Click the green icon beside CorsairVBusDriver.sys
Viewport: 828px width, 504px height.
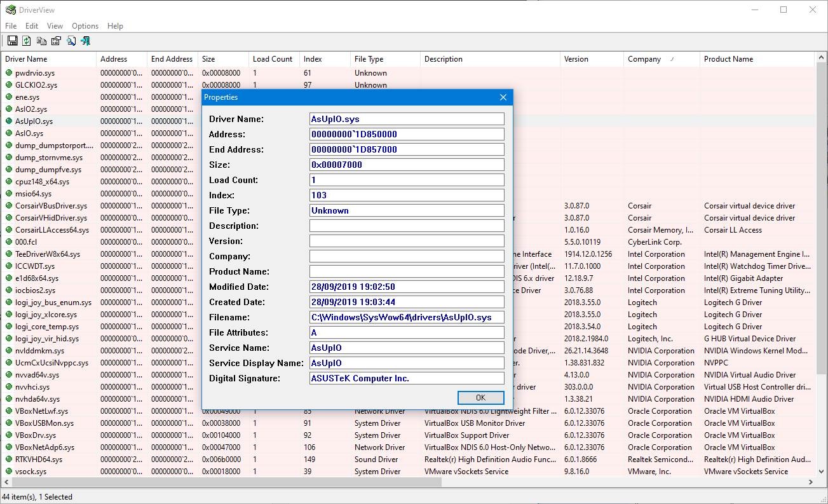[x=9, y=206]
